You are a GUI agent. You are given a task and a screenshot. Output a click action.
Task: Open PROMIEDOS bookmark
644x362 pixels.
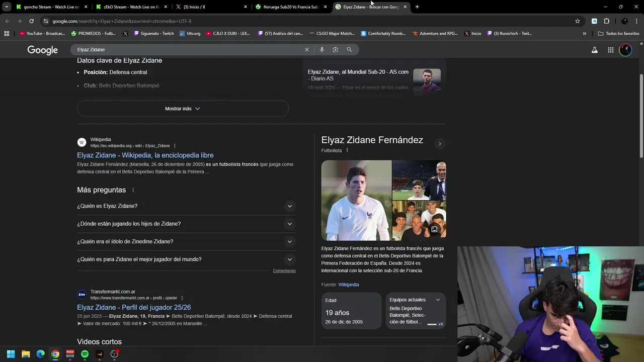94,34
